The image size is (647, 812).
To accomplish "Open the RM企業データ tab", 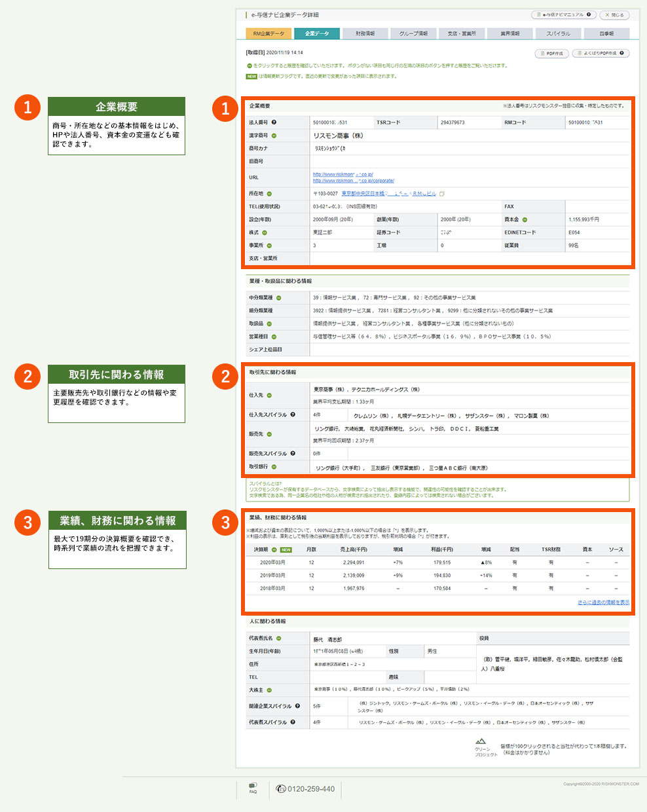I will 268,33.
